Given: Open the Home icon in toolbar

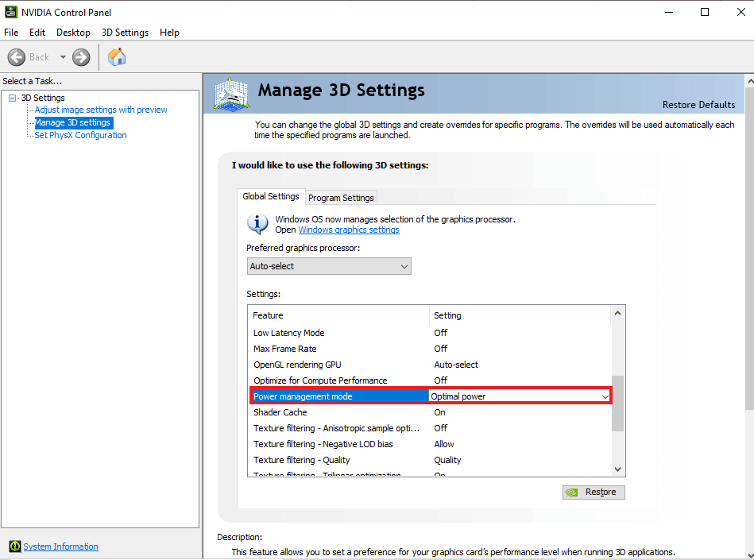Looking at the screenshot, I should pyautogui.click(x=117, y=56).
